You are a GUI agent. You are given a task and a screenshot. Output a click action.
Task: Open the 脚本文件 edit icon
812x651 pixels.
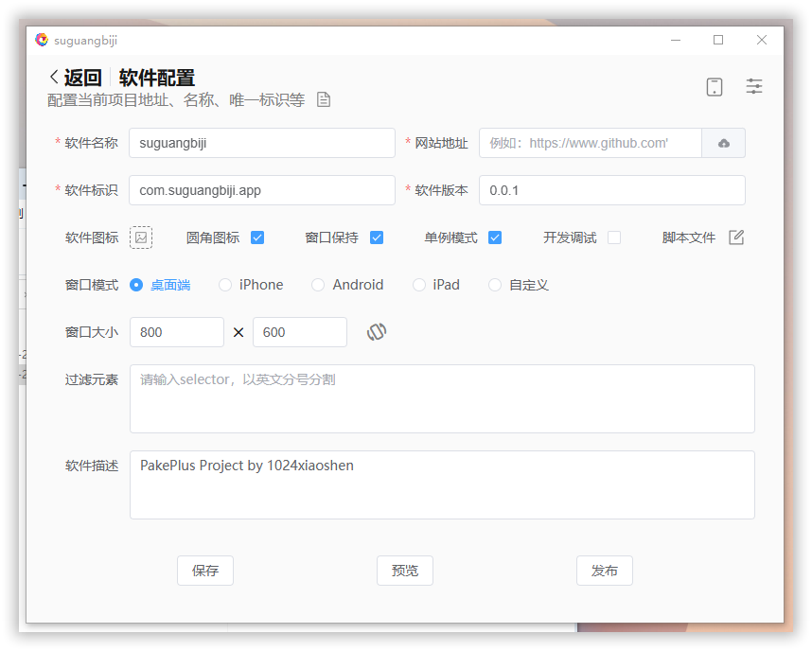736,238
